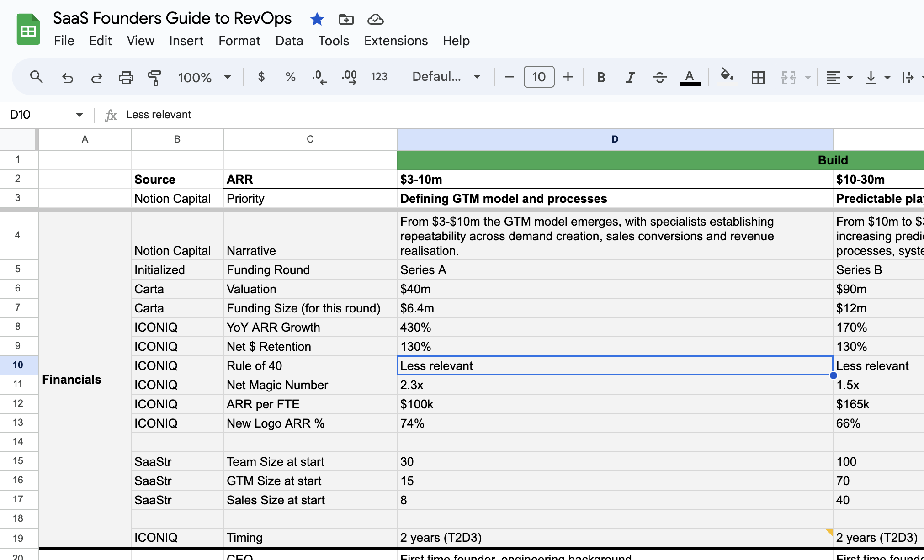Click the $40m valuation cell
924x560 pixels.
615,289
